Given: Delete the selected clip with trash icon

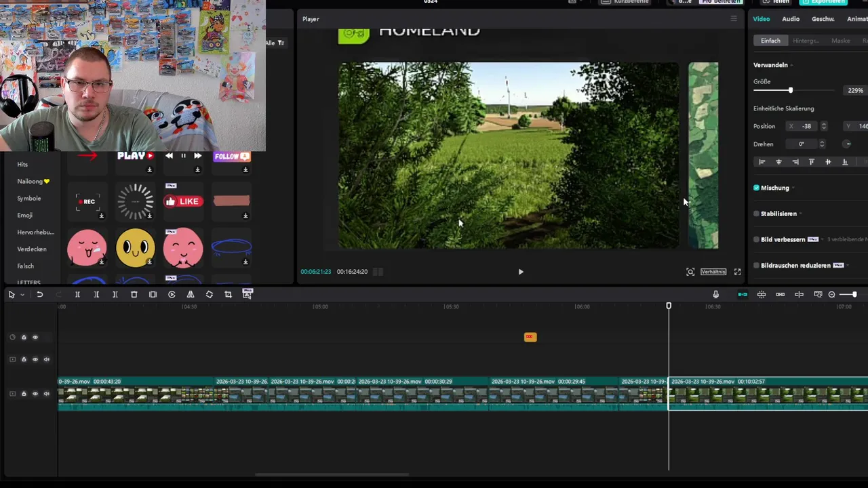Looking at the screenshot, I should click(134, 295).
